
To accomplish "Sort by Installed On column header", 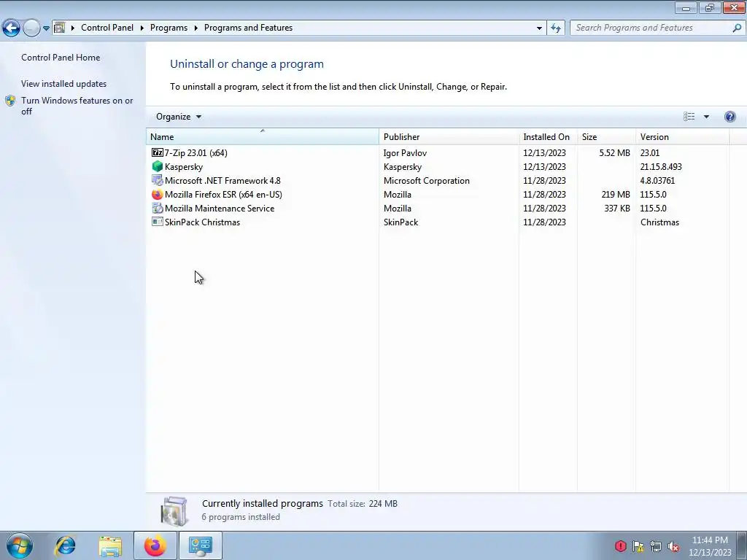I will pos(548,136).
